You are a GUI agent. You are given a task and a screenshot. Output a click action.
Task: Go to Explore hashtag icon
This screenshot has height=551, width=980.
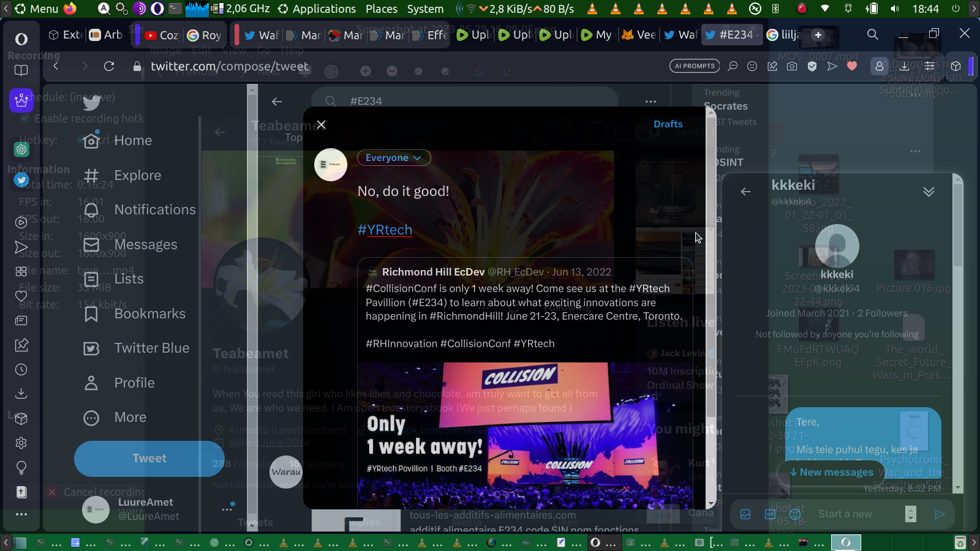tap(91, 176)
